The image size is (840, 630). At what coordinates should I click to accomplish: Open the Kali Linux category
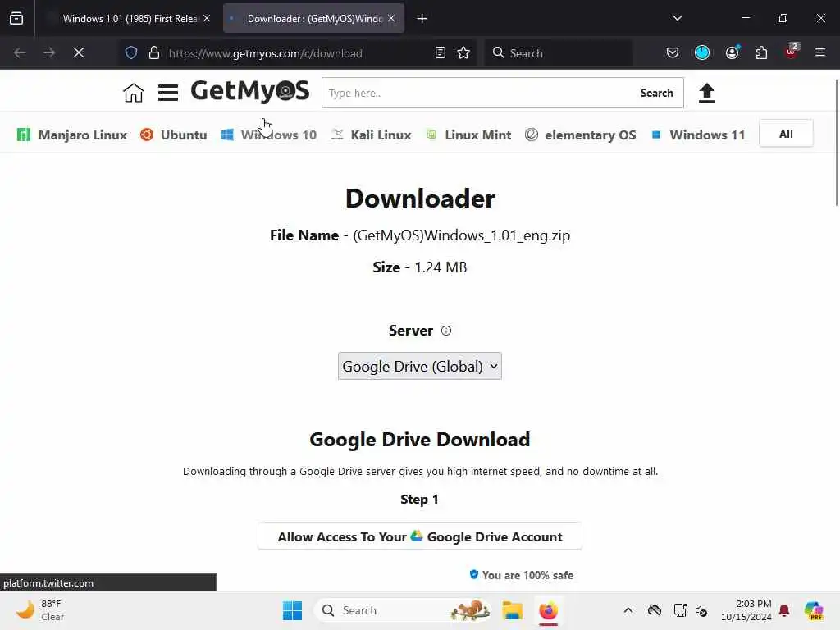pyautogui.click(x=371, y=135)
